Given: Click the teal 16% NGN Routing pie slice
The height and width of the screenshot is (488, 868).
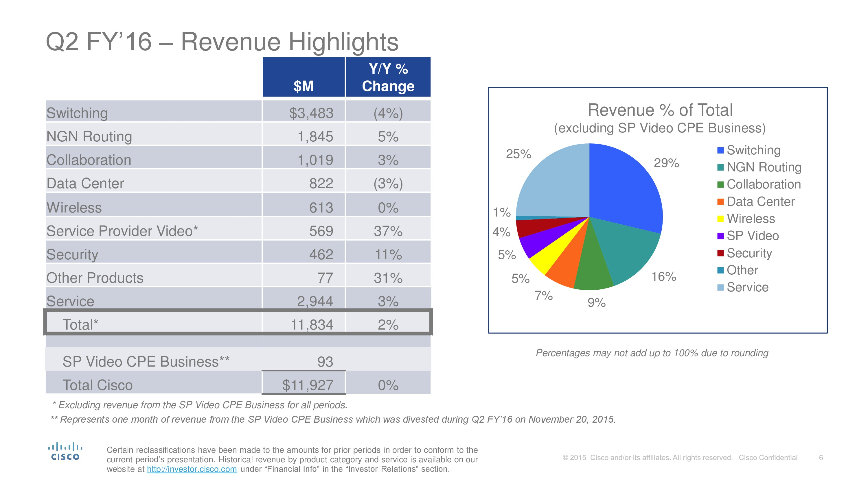Looking at the screenshot, I should (627, 249).
